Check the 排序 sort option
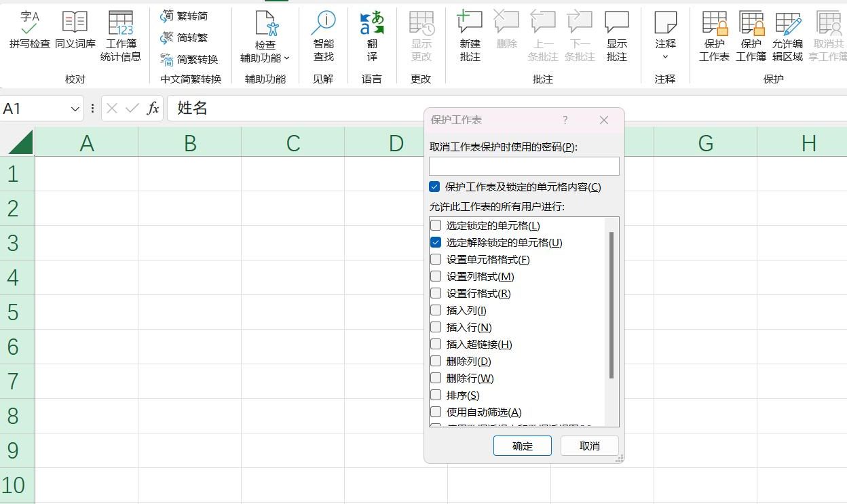The width and height of the screenshot is (847, 504). click(436, 395)
